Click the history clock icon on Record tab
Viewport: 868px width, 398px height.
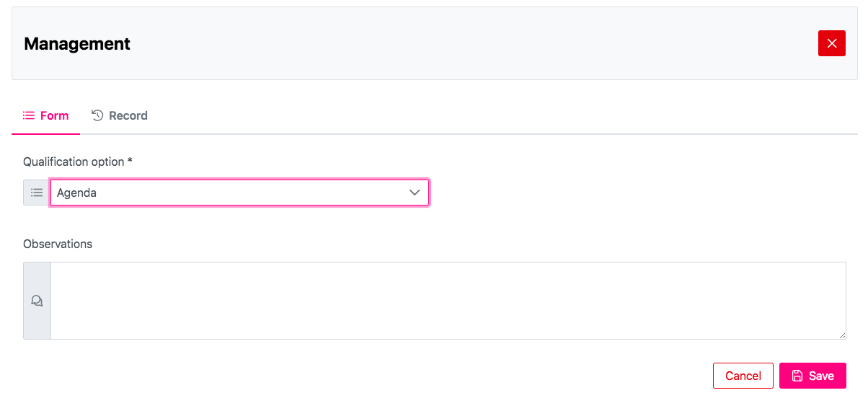[98, 115]
